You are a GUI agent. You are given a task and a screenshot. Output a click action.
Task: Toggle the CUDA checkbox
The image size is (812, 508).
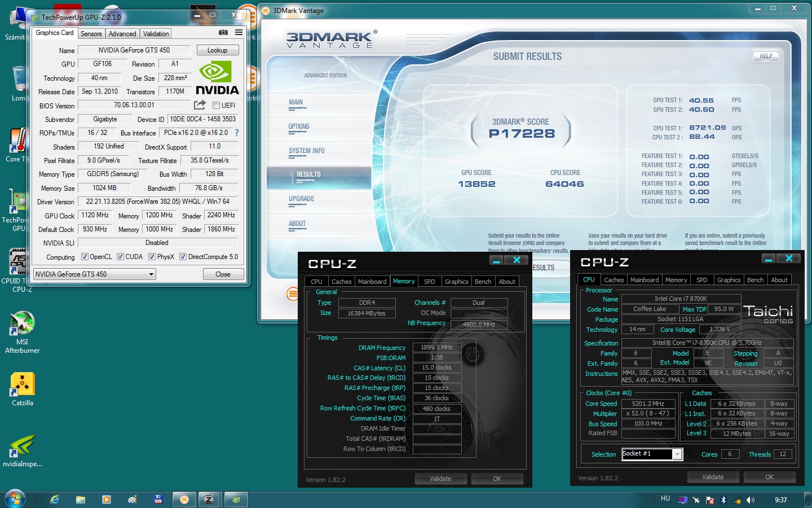120,256
